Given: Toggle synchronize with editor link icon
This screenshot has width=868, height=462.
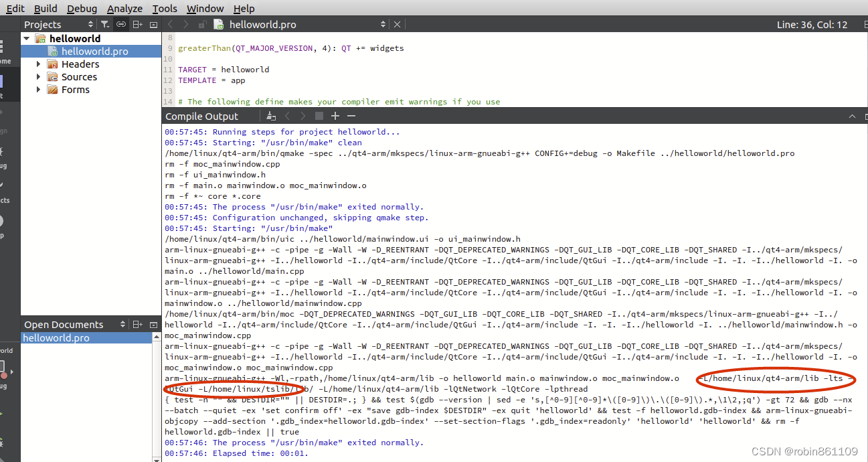Looking at the screenshot, I should click(121, 24).
